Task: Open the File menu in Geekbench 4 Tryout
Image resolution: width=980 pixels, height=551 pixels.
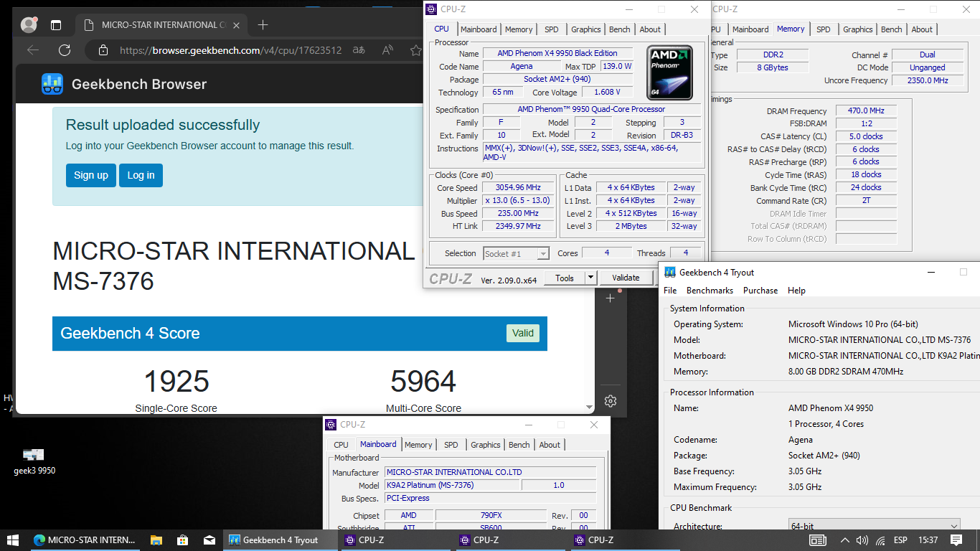Action: pos(670,291)
